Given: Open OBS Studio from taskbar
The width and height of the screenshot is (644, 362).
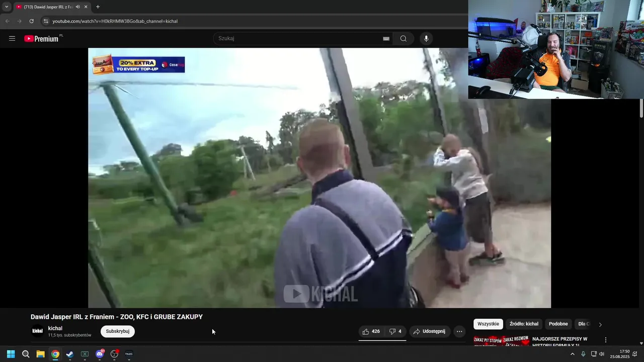Looking at the screenshot, I should pyautogui.click(x=114, y=354).
